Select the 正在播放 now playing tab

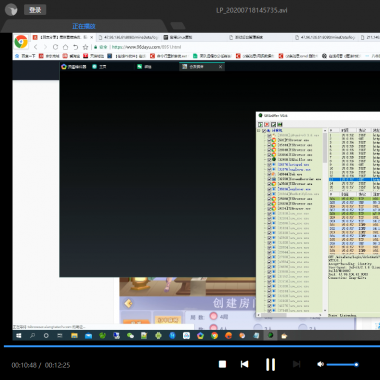pyautogui.click(x=84, y=26)
